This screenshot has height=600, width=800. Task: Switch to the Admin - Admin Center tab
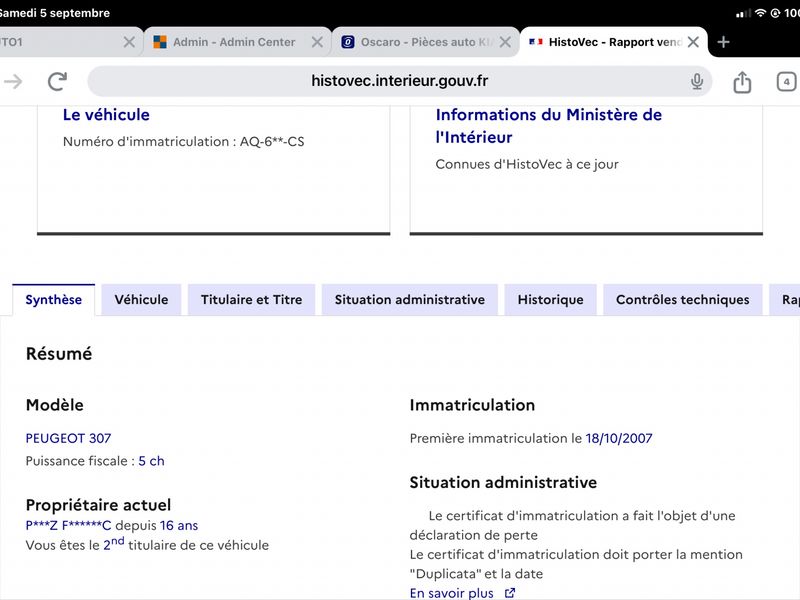234,42
